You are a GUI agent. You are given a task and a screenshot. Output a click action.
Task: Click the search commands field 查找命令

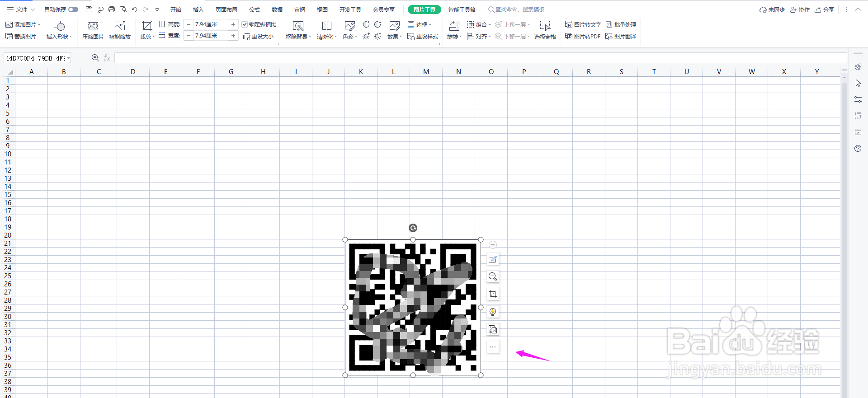point(516,9)
